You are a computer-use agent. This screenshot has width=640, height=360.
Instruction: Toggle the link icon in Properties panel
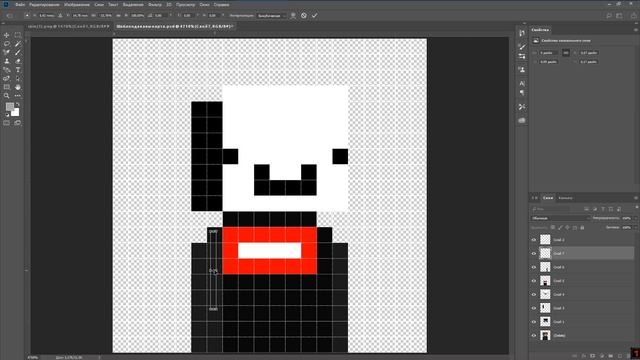coord(566,53)
